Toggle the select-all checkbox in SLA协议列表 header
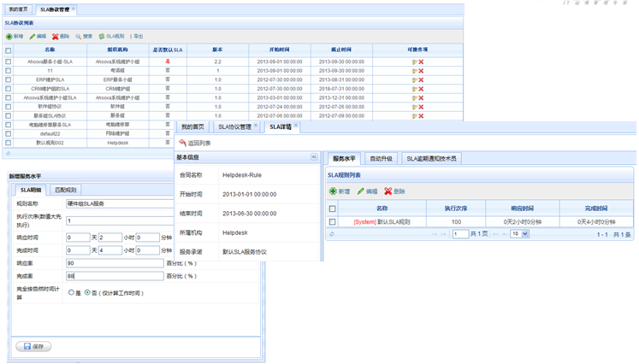The width and height of the screenshot is (639, 364). click(9, 50)
